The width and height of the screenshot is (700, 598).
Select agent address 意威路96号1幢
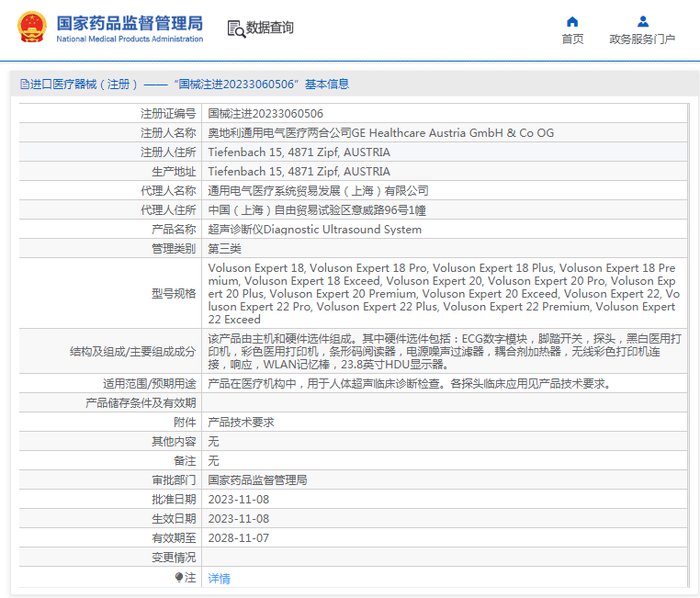coord(317,209)
